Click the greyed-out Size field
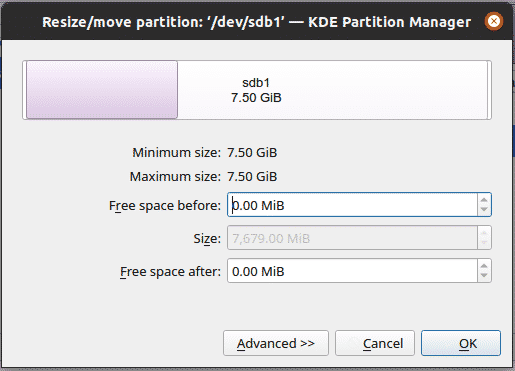515x371 pixels. click(x=352, y=238)
